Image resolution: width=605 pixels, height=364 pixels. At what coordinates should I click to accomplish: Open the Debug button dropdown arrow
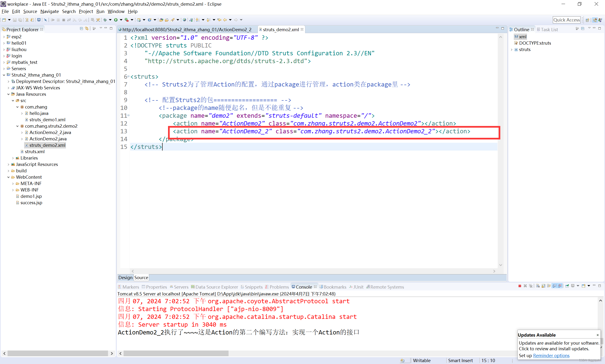pyautogui.click(x=110, y=20)
